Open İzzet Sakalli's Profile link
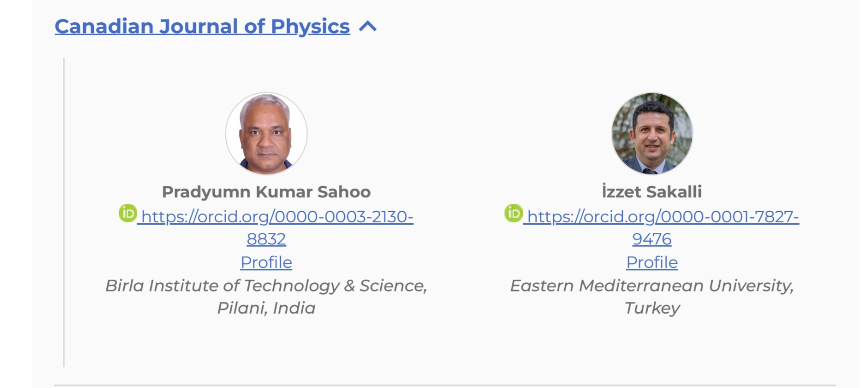This screenshot has height=388, width=868. (652, 262)
